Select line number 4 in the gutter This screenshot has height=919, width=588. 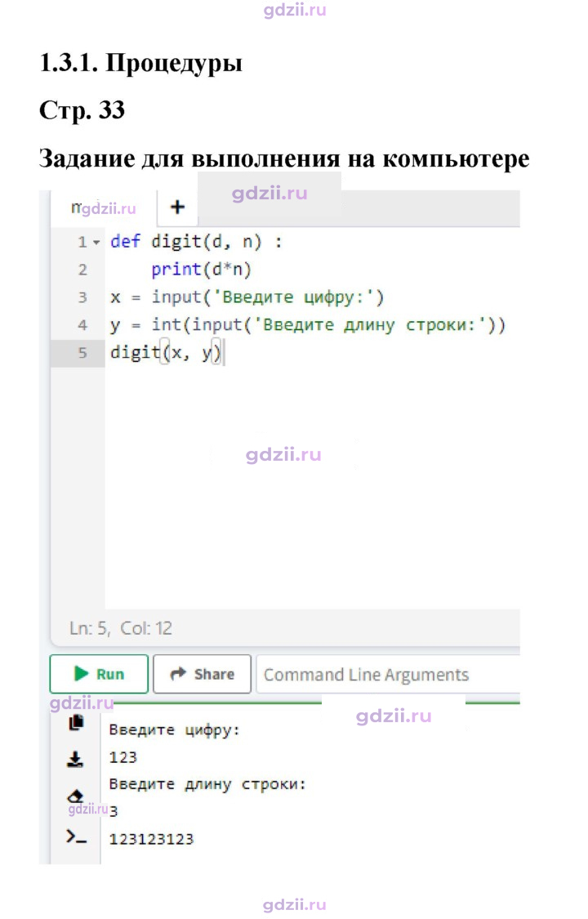pos(82,324)
